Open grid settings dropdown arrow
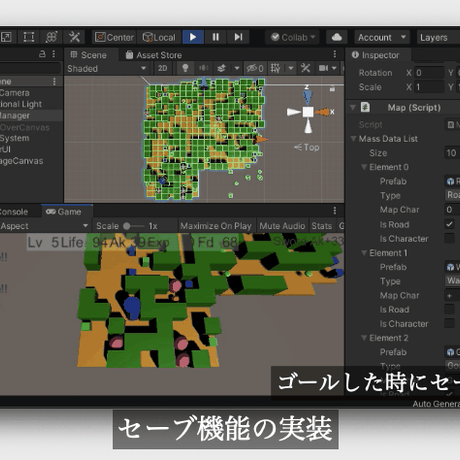The height and width of the screenshot is (460, 460). pos(291,68)
